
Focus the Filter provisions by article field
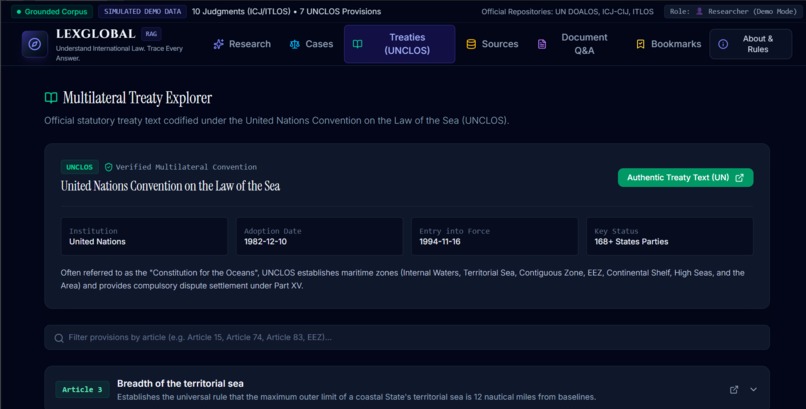[407, 338]
